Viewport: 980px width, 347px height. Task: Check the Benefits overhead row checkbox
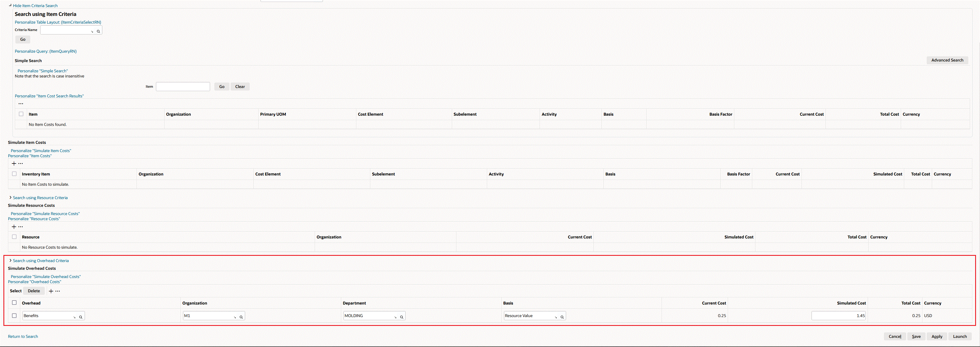point(14,315)
